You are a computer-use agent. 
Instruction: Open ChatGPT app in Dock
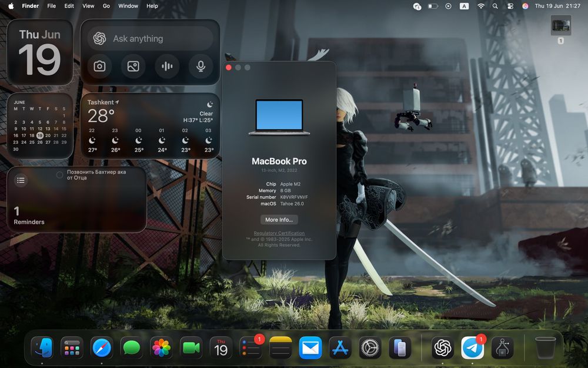pos(443,348)
